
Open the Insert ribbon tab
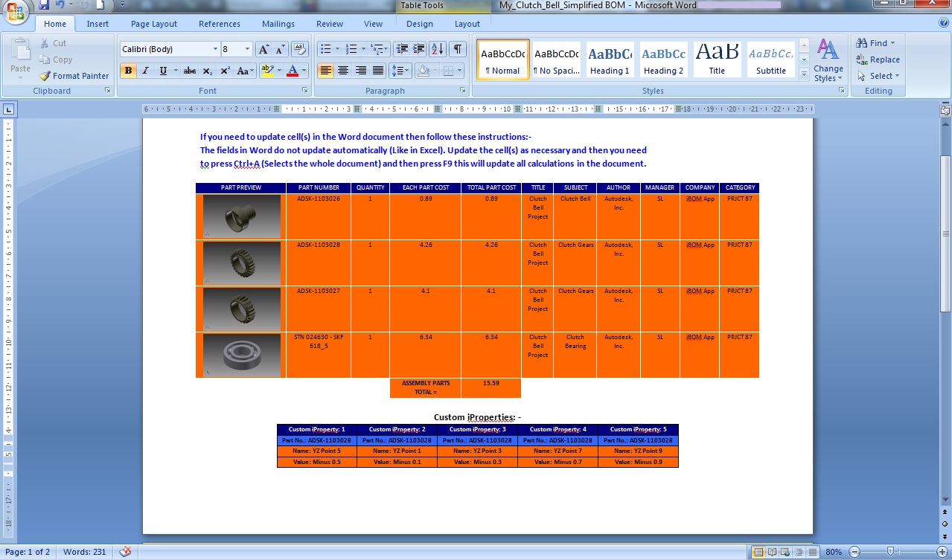[98, 24]
